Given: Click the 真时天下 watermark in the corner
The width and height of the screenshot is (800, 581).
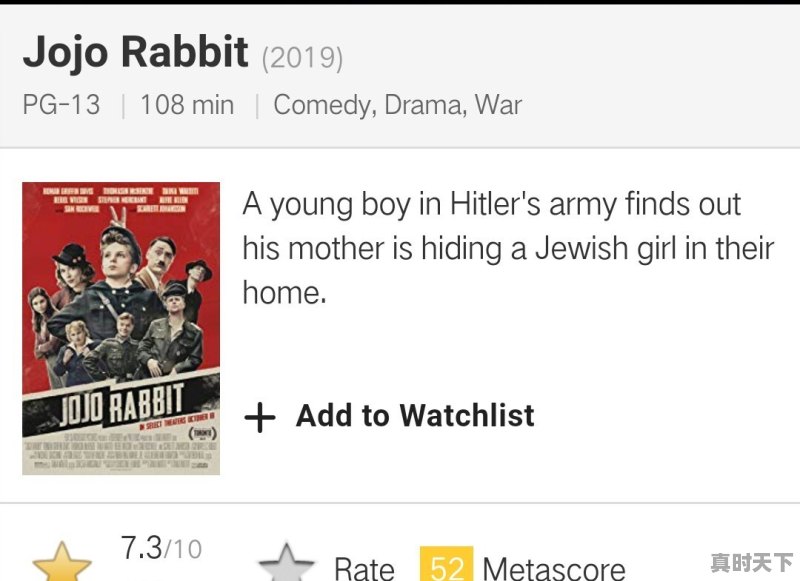Looking at the screenshot, I should tap(751, 561).
